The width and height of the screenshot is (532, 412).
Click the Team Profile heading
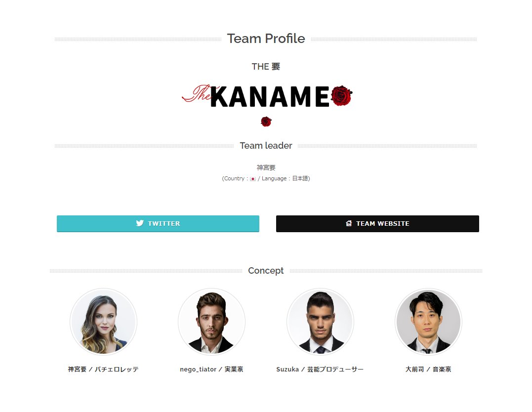tap(266, 39)
